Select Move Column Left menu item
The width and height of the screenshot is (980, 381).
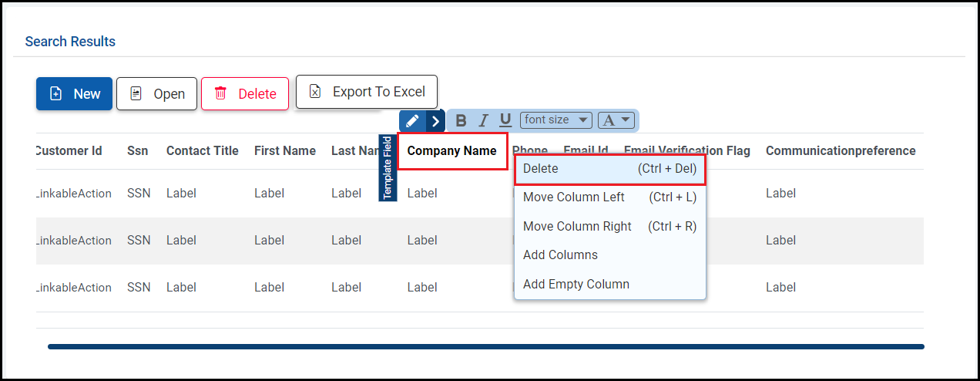pos(609,197)
